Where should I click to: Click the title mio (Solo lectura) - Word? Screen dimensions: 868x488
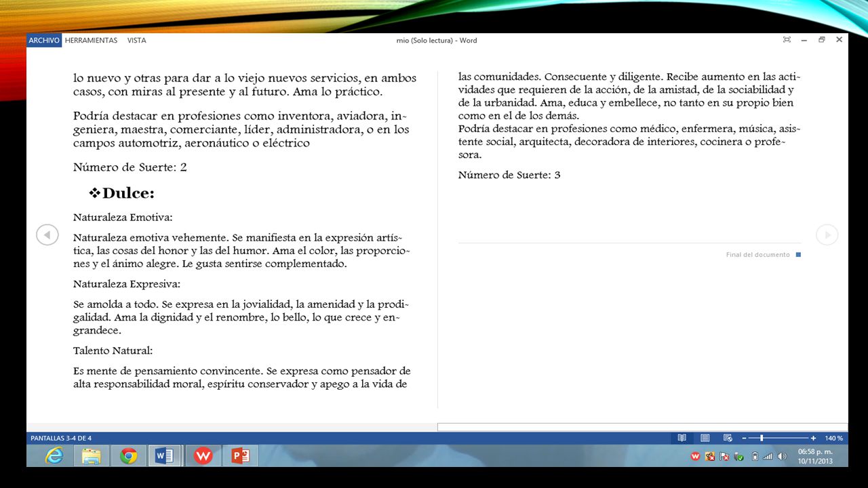[x=437, y=40]
